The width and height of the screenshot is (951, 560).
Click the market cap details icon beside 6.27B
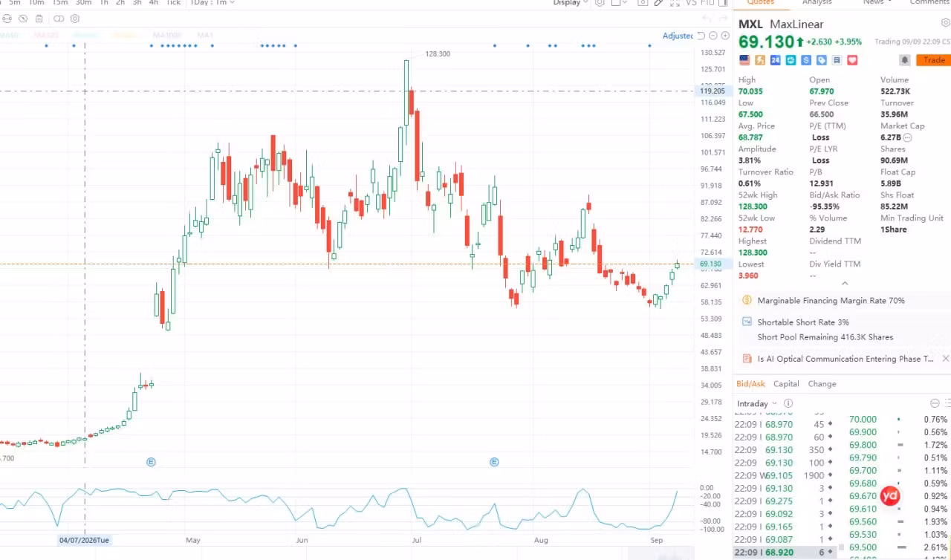[x=908, y=137]
